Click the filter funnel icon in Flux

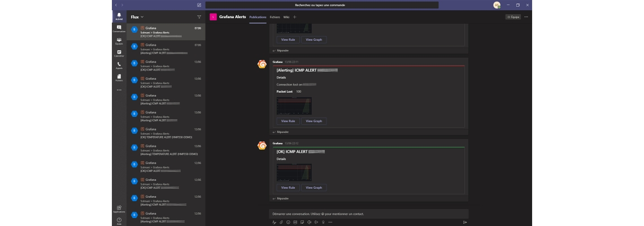click(199, 17)
